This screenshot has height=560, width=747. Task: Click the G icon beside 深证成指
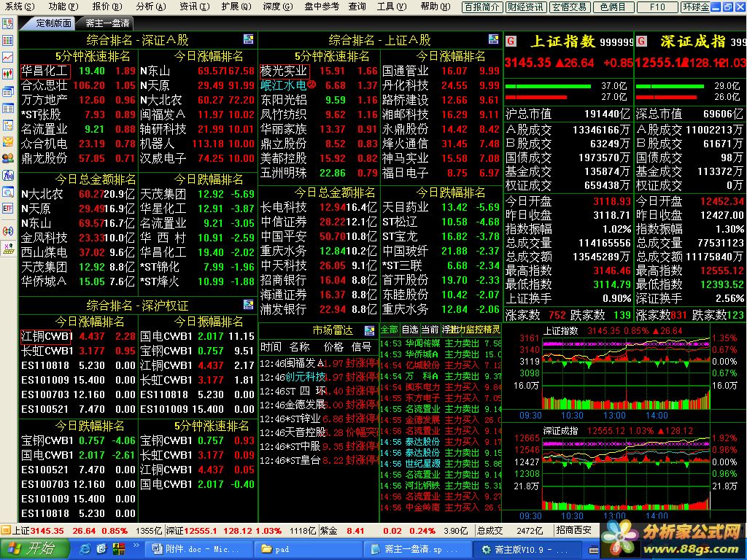(x=641, y=41)
